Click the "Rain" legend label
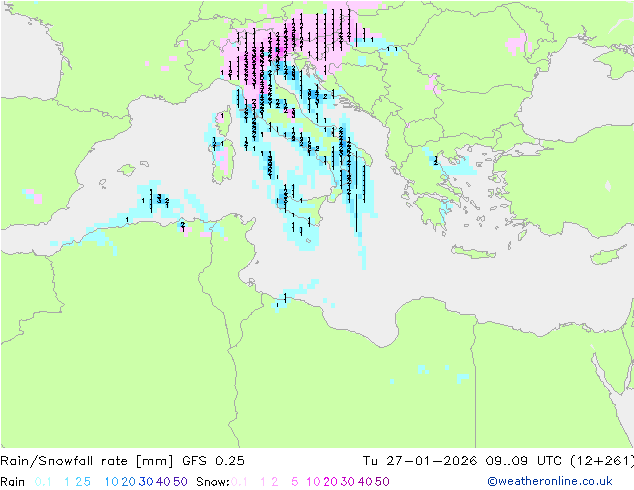Screen dimensions: 634x490 pyautogui.click(x=13, y=482)
